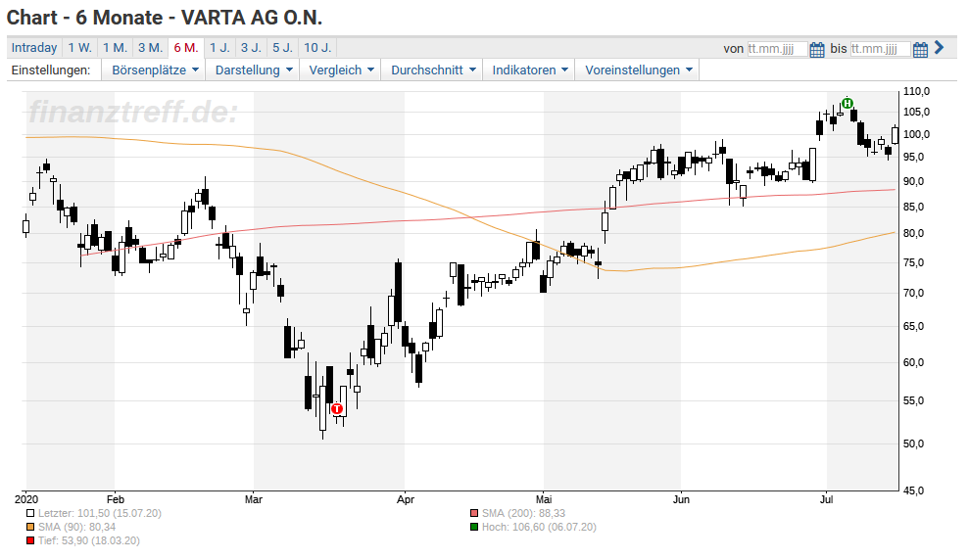Click the 'Feb' x-axis label
Viewport: 968px width, 560px height.
(115, 499)
